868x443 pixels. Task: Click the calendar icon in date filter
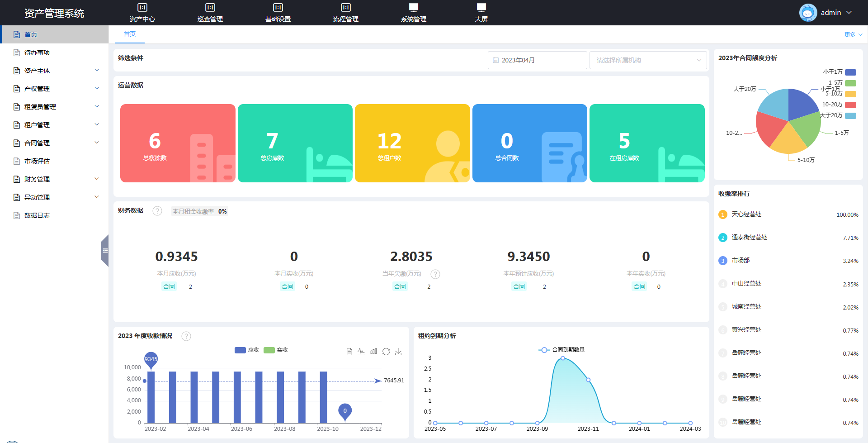[495, 60]
